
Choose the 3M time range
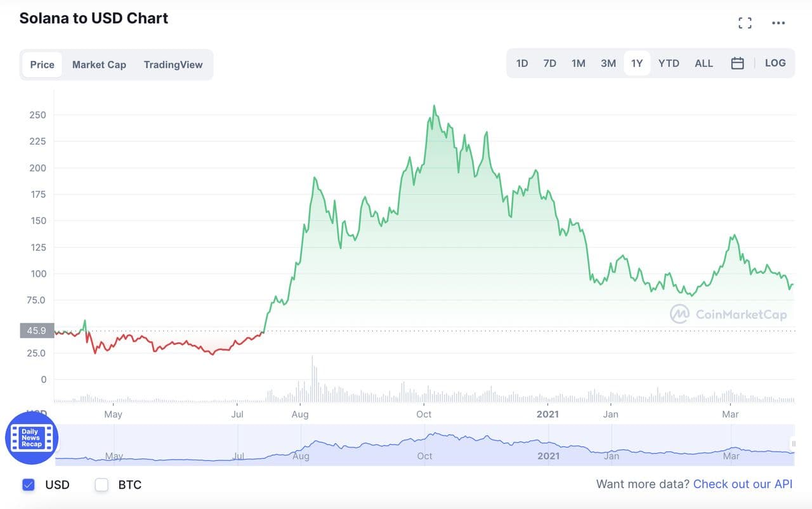click(x=608, y=63)
